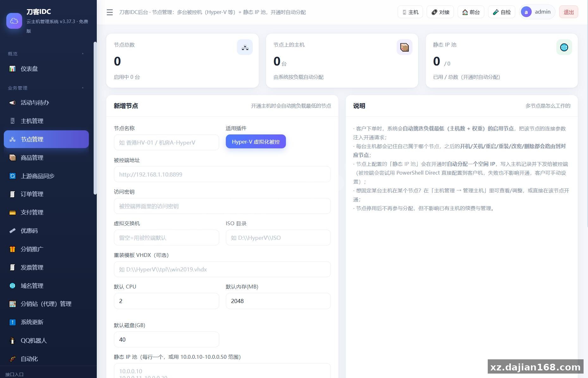The image size is (588, 378).
Task: Click the 订单管理 document icon
Action: [12, 194]
